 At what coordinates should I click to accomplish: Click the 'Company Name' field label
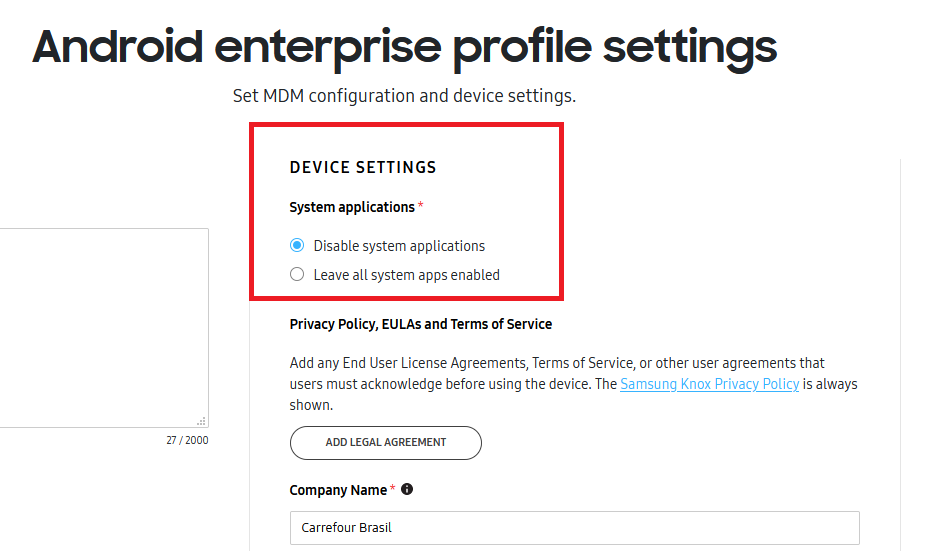click(338, 490)
